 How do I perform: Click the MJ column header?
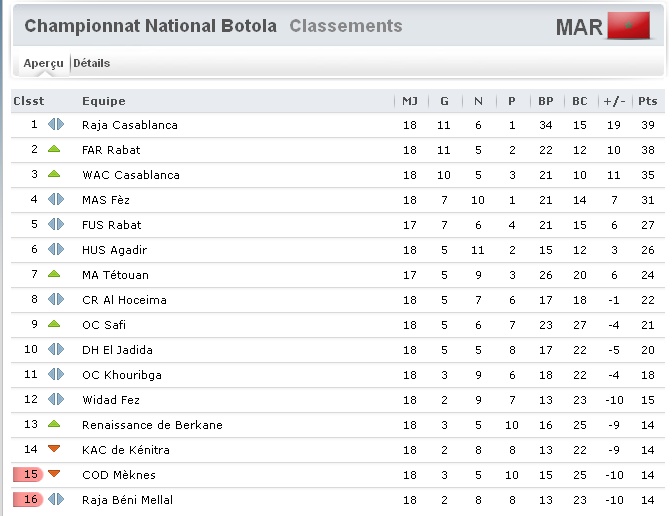(410, 101)
